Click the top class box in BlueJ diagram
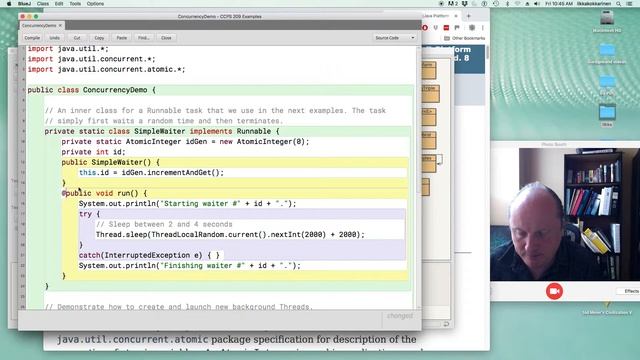 coord(429,70)
